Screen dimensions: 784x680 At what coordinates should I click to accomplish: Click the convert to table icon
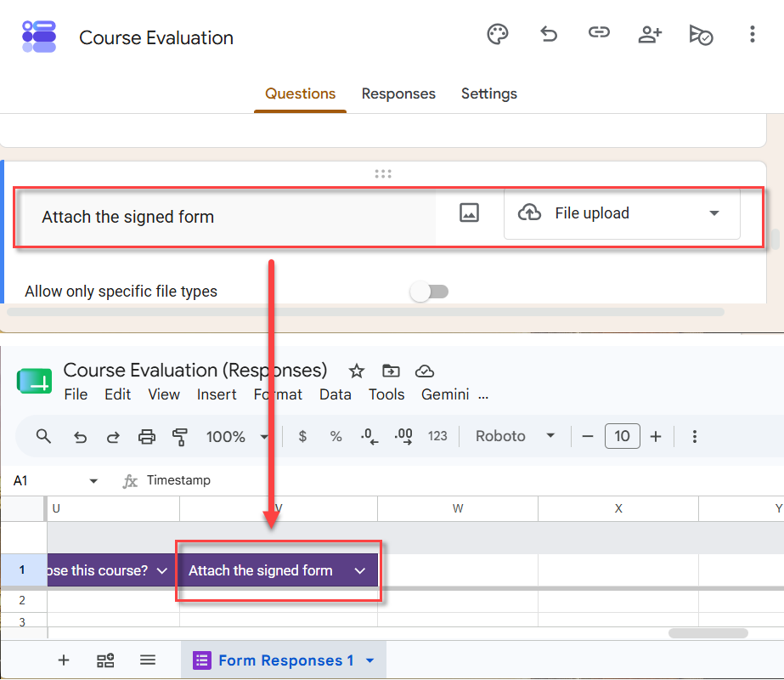105,660
